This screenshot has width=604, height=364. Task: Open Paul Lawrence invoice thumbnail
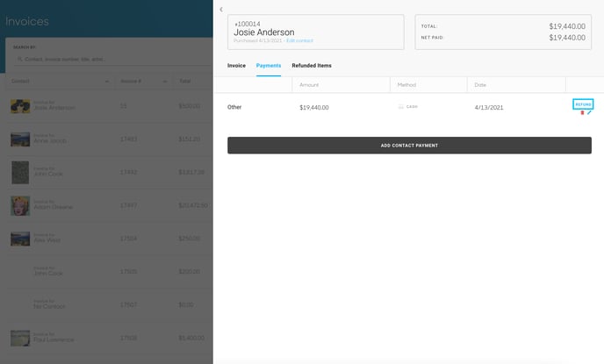point(20,339)
